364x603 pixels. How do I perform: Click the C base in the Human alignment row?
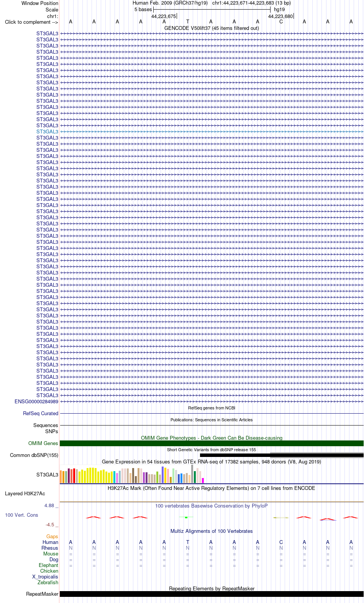[281, 542]
